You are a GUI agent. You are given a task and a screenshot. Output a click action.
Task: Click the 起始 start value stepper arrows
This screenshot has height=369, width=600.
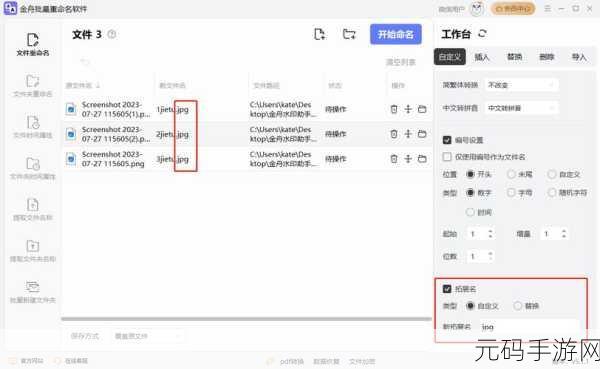point(490,233)
